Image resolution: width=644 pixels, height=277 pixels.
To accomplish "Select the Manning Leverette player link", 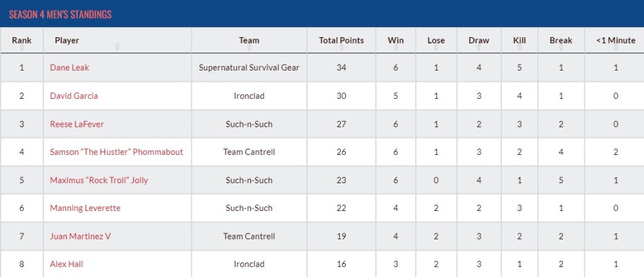I will pyautogui.click(x=85, y=208).
